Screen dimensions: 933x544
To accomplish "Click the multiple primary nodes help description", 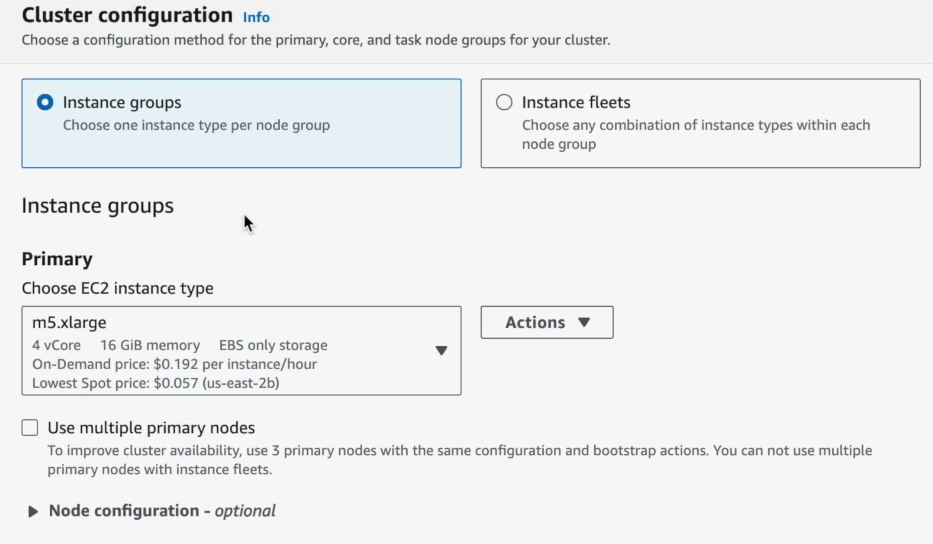I will click(x=460, y=459).
